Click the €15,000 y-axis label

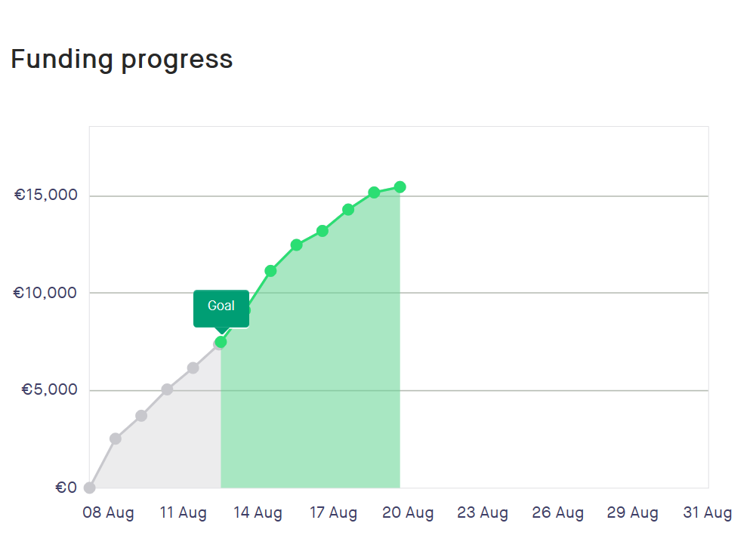coord(46,195)
